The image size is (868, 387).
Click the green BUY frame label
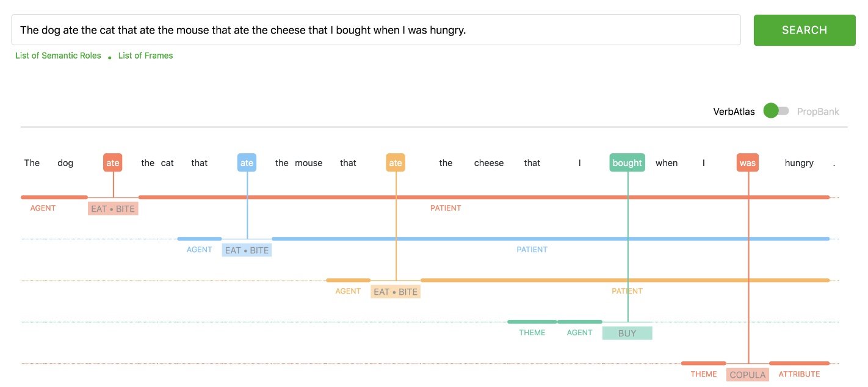tap(627, 333)
